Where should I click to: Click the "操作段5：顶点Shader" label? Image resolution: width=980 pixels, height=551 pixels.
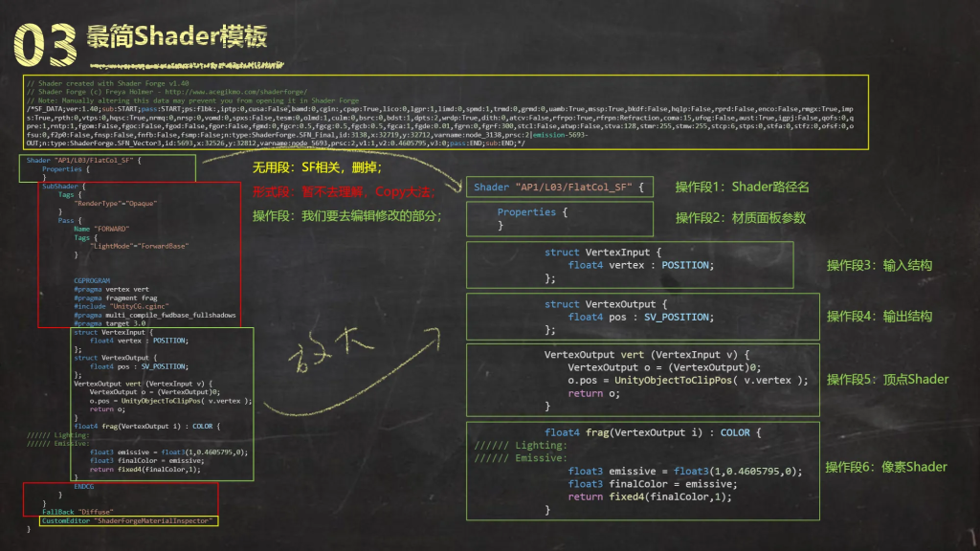click(887, 379)
